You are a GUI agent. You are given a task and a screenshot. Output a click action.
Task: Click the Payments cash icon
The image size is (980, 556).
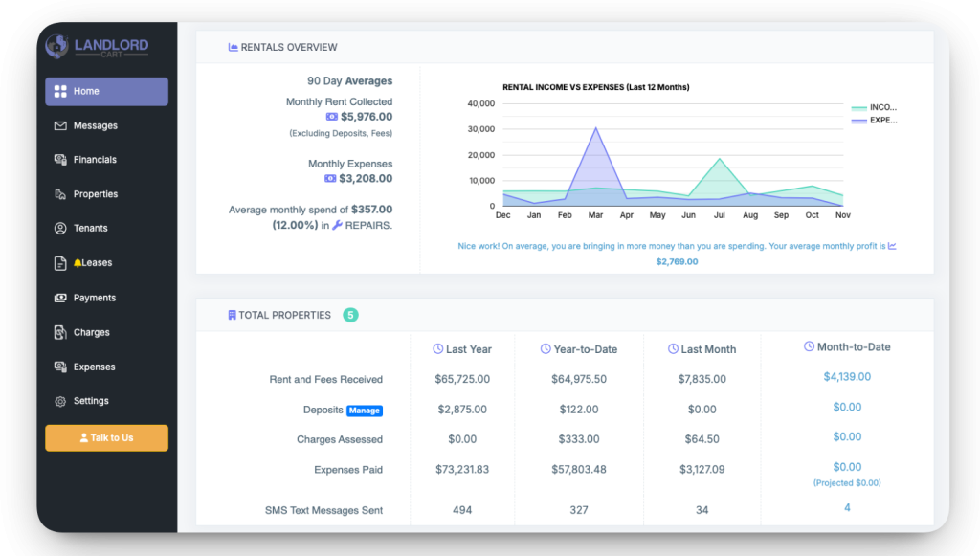[60, 298]
